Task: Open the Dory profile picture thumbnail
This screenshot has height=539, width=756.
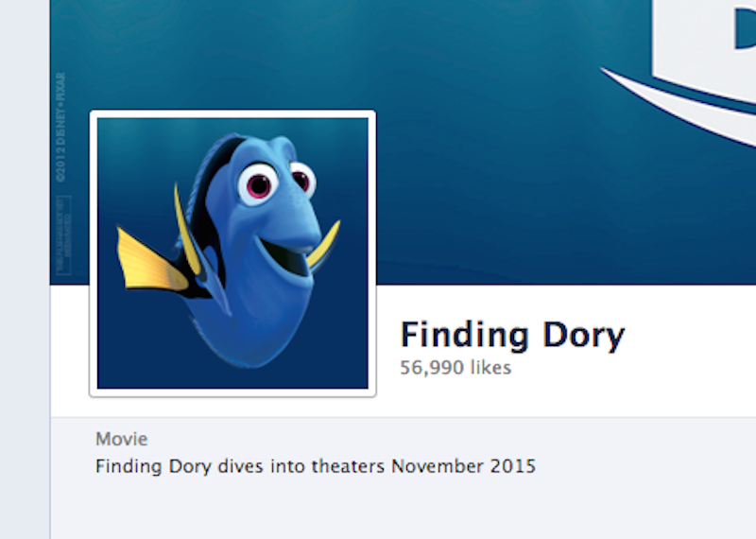Action: 232,252
